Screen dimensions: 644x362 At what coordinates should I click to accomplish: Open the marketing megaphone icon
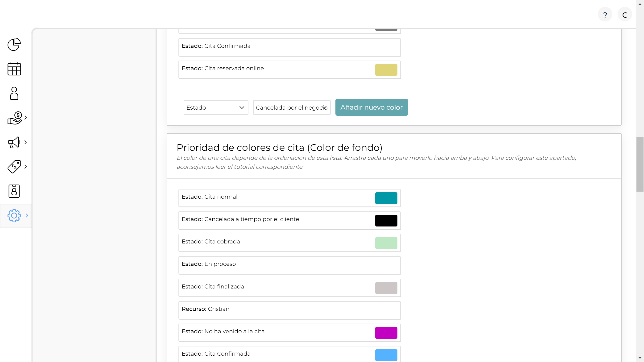pyautogui.click(x=14, y=142)
